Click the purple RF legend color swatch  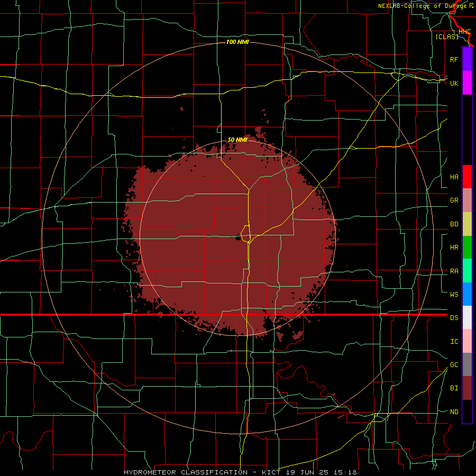point(467,59)
